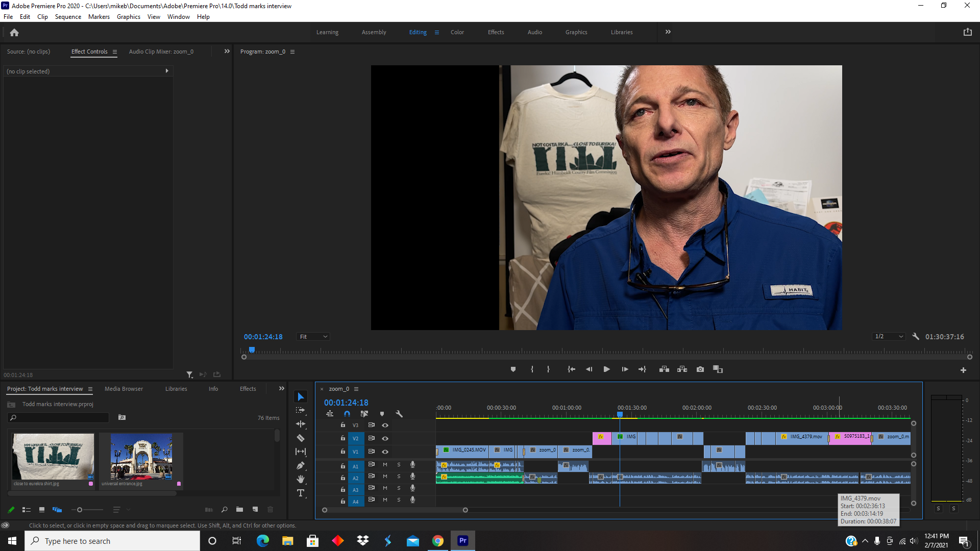This screenshot has width=980, height=551.
Task: Click the project thumbnail zoom slider
Action: (80, 510)
